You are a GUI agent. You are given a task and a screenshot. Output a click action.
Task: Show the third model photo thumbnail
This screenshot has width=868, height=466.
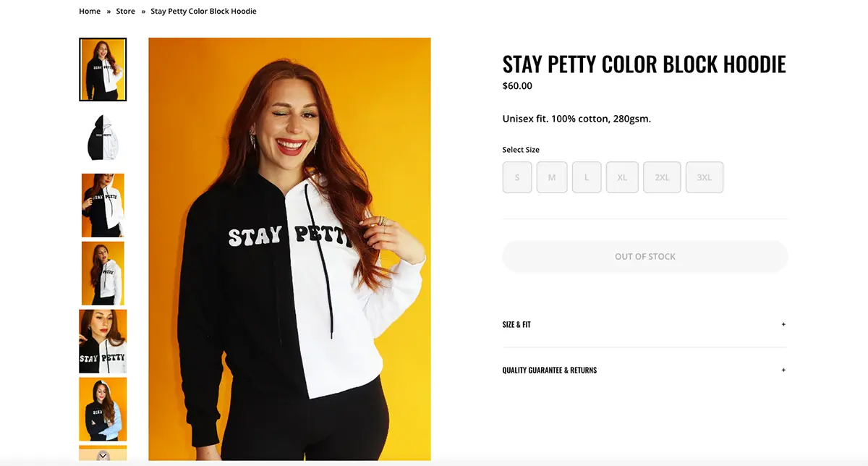click(x=103, y=206)
